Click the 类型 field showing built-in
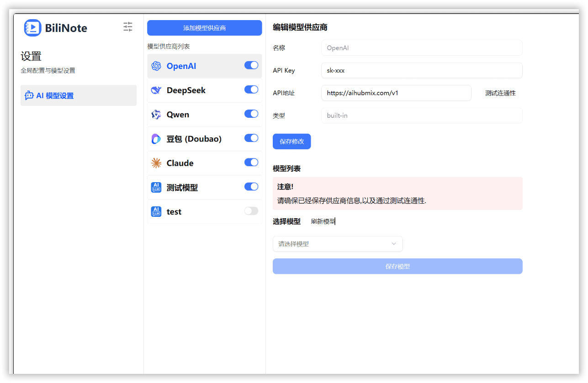Image resolution: width=588 pixels, height=383 pixels. click(422, 115)
